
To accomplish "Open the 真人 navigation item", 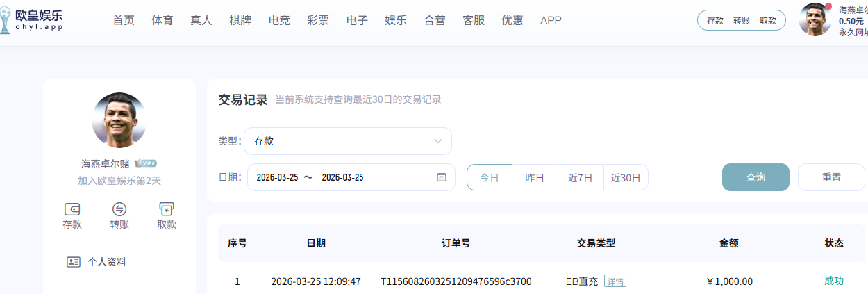I will tap(201, 20).
